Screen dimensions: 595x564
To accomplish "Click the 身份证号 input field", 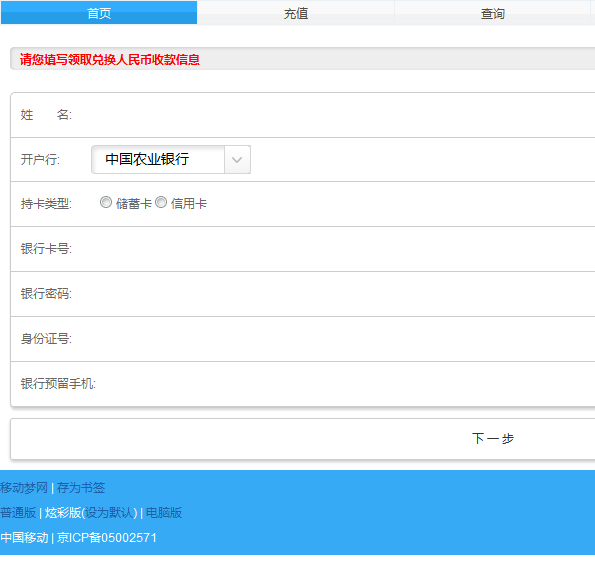I will [x=342, y=339].
